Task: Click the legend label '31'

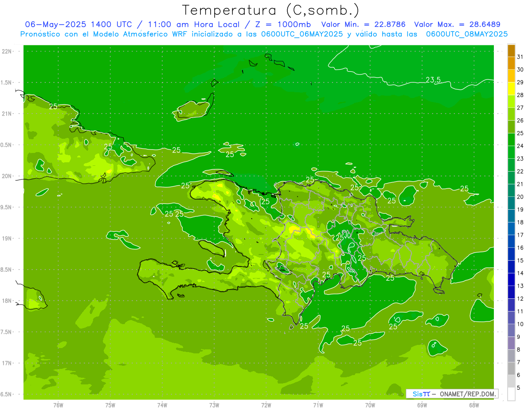Action: pyautogui.click(x=520, y=57)
